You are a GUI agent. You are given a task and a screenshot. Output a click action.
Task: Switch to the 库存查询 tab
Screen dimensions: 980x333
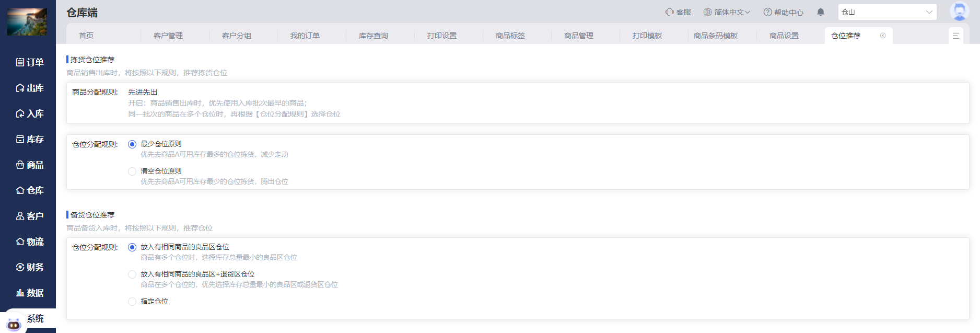(x=373, y=36)
